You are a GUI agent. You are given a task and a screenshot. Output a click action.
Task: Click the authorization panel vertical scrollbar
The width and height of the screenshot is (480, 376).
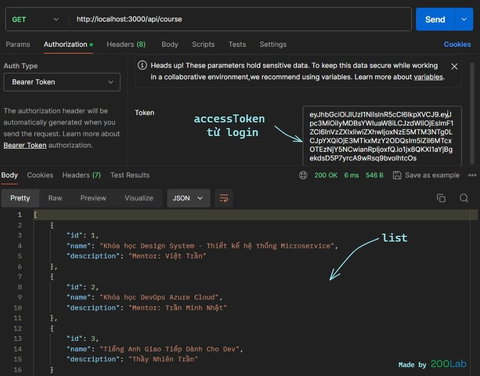click(472, 113)
